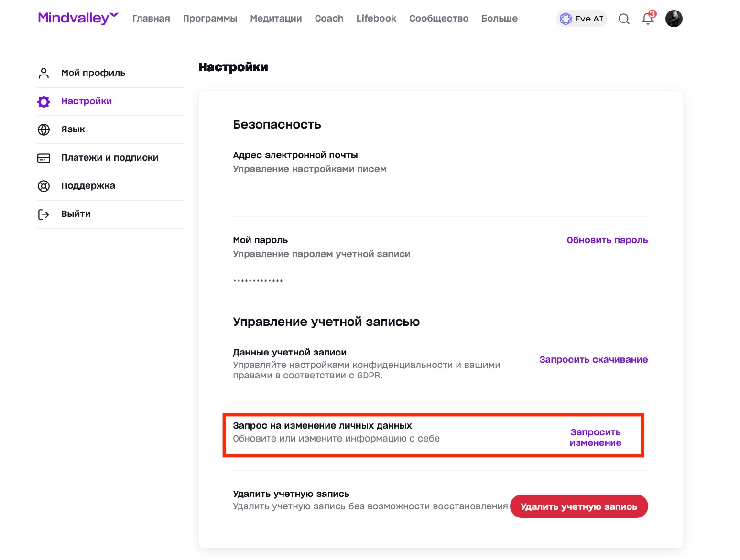Screen dimensions: 740x560
Task: Open Сообщество navigation item
Action: [x=438, y=19]
